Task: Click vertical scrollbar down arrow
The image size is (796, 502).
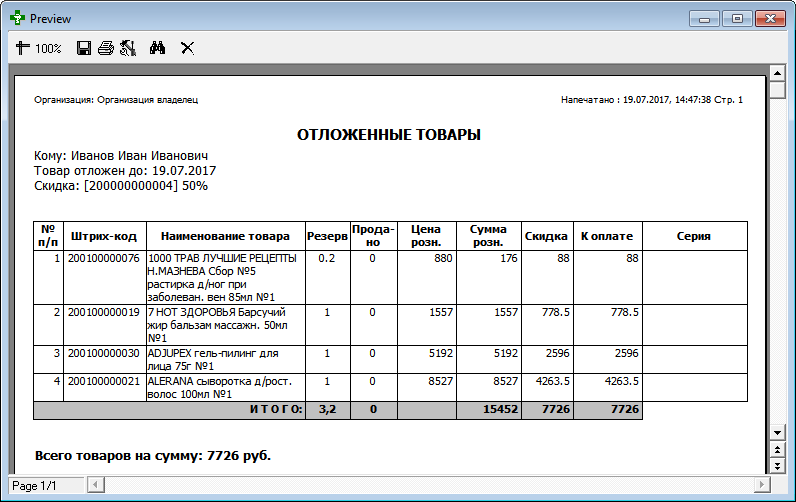Action: point(777,433)
